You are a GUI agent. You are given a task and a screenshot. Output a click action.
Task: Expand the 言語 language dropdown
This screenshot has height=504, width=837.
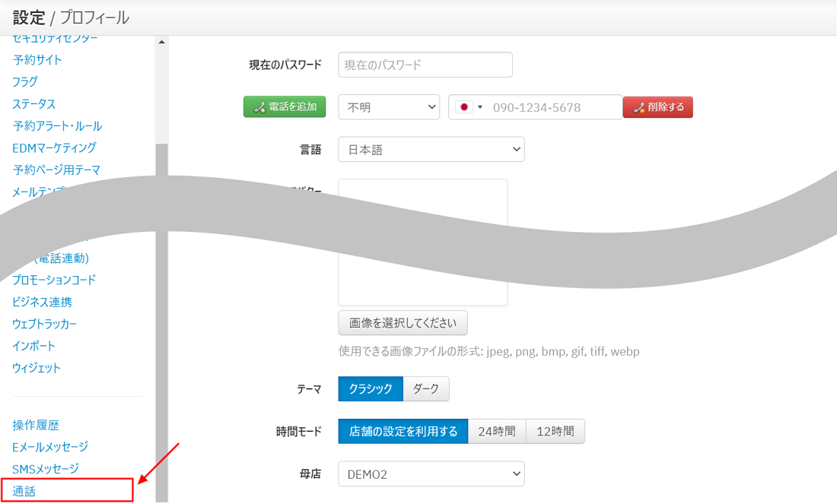[x=431, y=150]
